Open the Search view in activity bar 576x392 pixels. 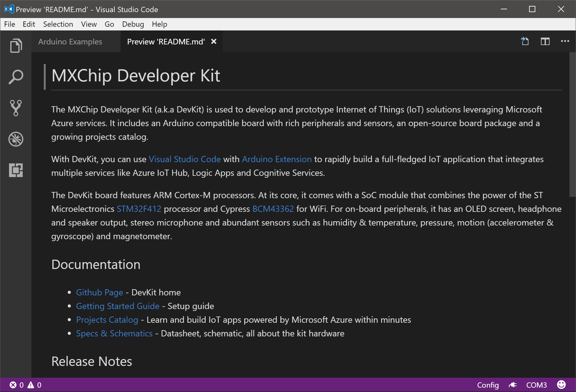point(16,77)
